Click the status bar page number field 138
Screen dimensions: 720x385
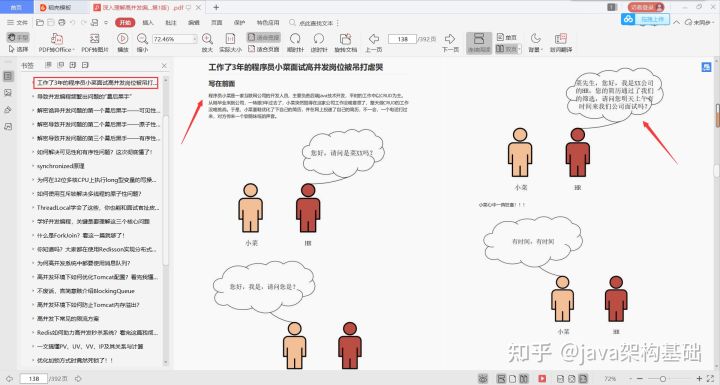(34, 379)
